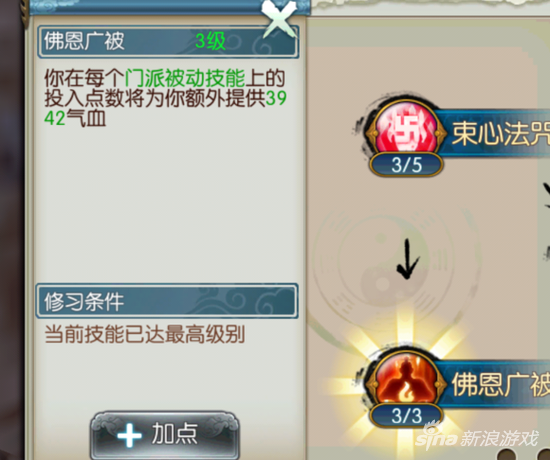
Task: Close the skill detail panel with X
Action: pyautogui.click(x=280, y=18)
